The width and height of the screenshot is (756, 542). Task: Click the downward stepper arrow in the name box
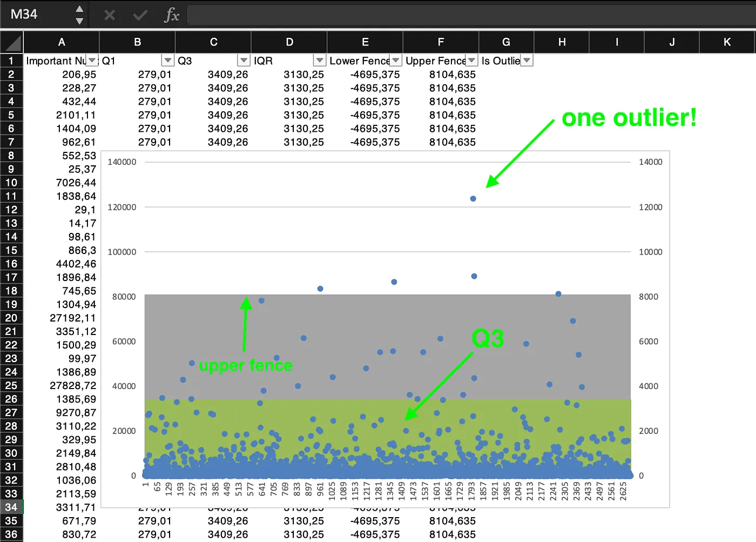[80, 20]
